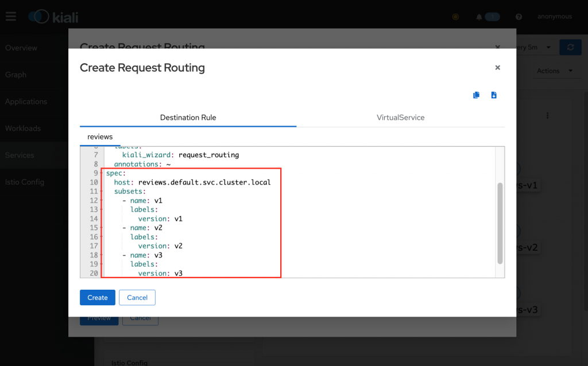Copy the YAML to clipboard icon
Screen dimensions: 588x366
[476, 95]
